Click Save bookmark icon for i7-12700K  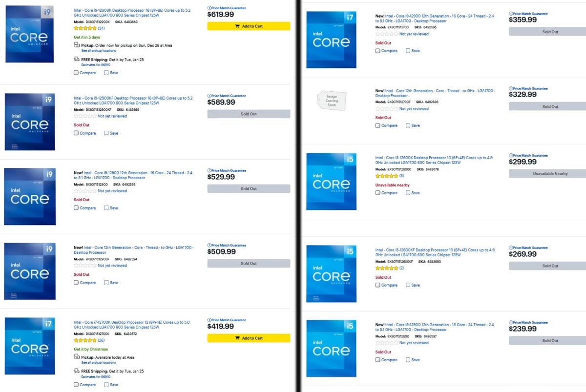(x=106, y=385)
